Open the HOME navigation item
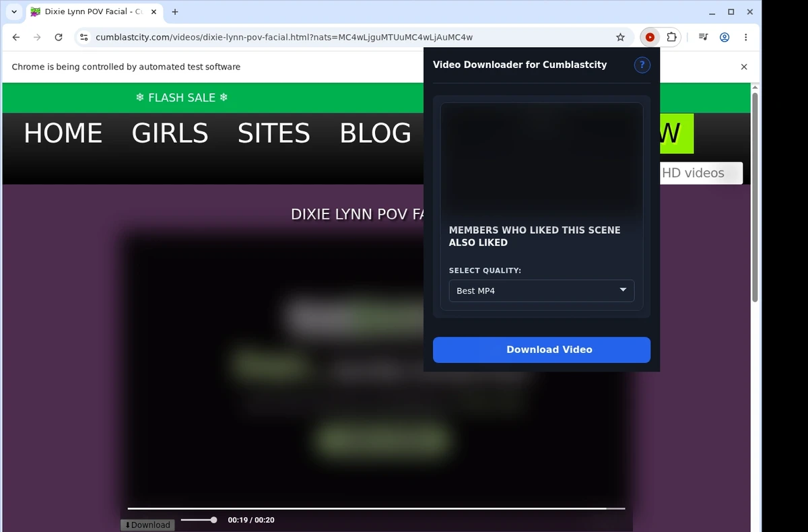 tap(63, 133)
